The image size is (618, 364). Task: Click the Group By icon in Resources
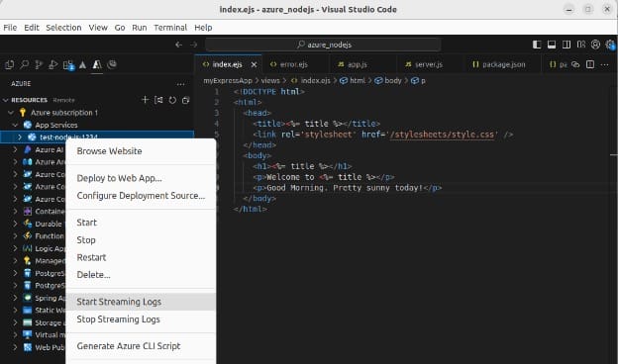click(x=158, y=100)
